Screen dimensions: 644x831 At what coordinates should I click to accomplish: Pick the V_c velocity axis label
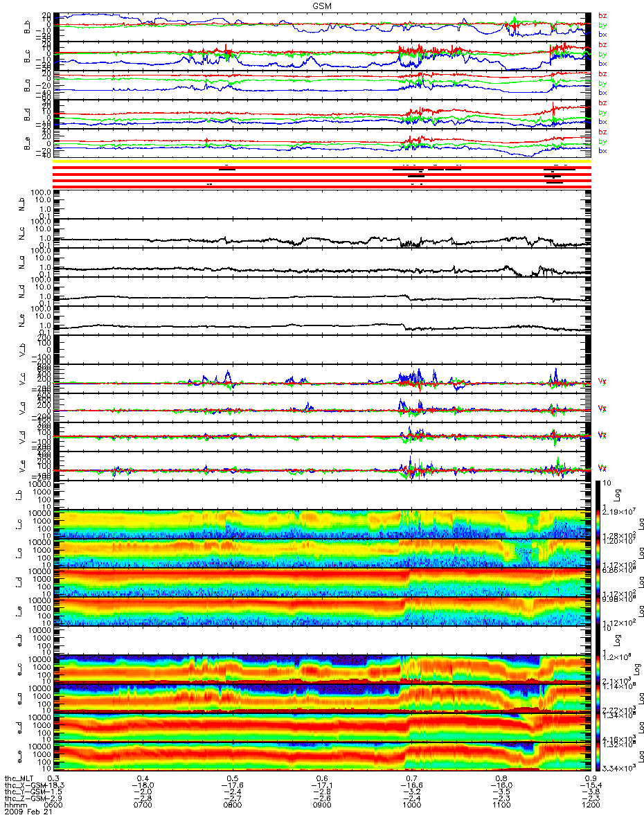pyautogui.click(x=21, y=380)
